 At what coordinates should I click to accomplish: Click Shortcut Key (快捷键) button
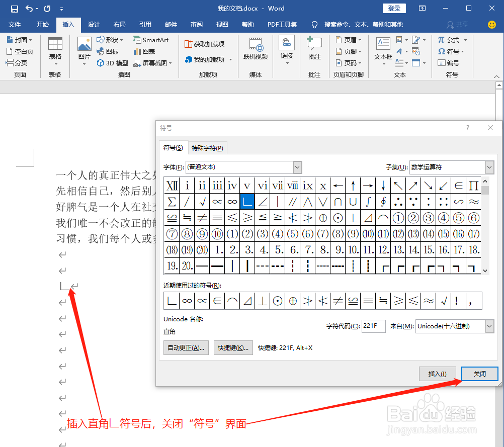click(233, 348)
